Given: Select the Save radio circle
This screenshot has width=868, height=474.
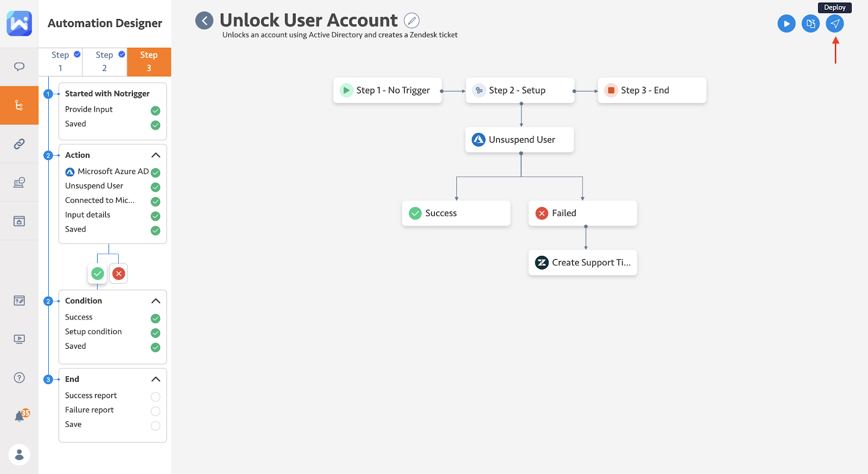Looking at the screenshot, I should (x=155, y=426).
